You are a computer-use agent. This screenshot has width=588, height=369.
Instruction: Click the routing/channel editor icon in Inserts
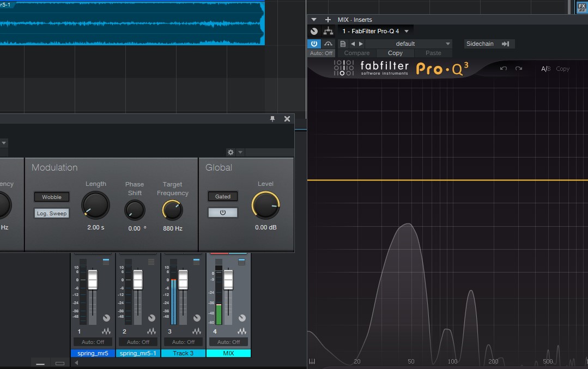point(328,31)
